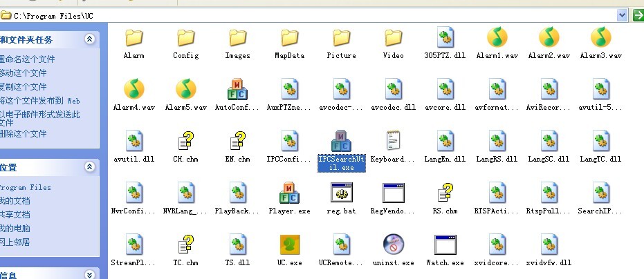Select the UC.exe application icon

[x=290, y=244]
